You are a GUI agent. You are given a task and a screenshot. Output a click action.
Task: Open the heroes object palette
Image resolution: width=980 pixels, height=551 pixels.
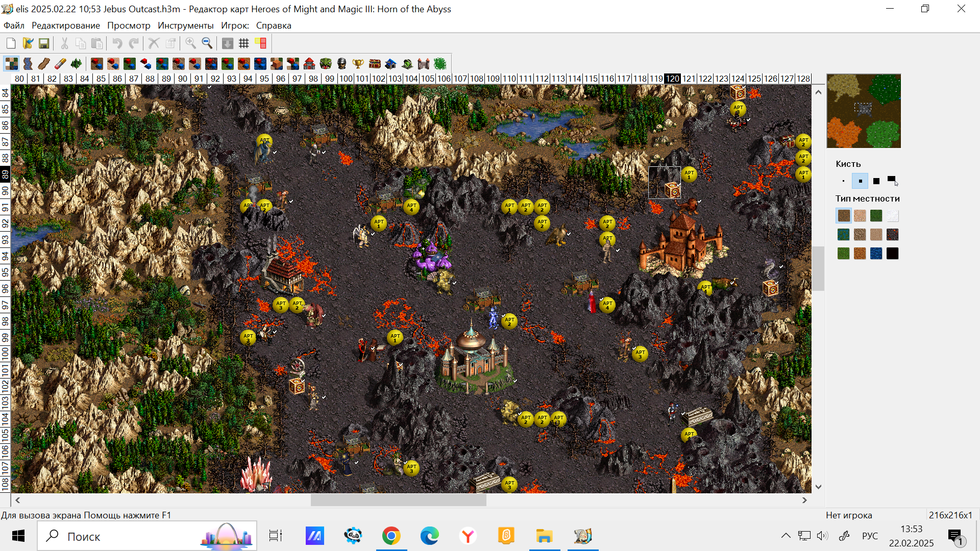point(342,64)
